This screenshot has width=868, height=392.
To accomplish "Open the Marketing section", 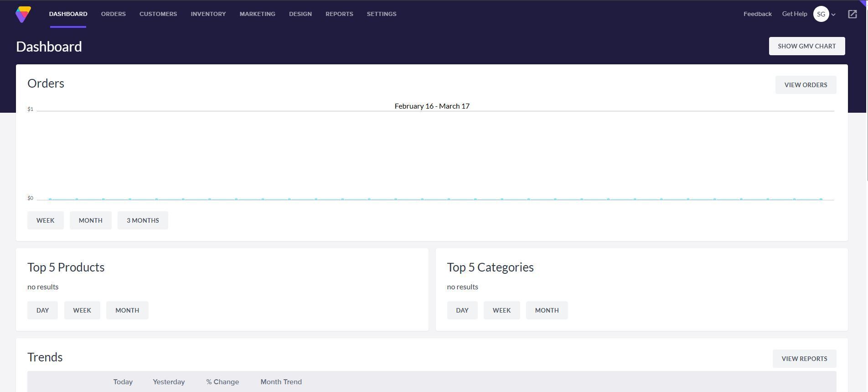I will click(258, 14).
